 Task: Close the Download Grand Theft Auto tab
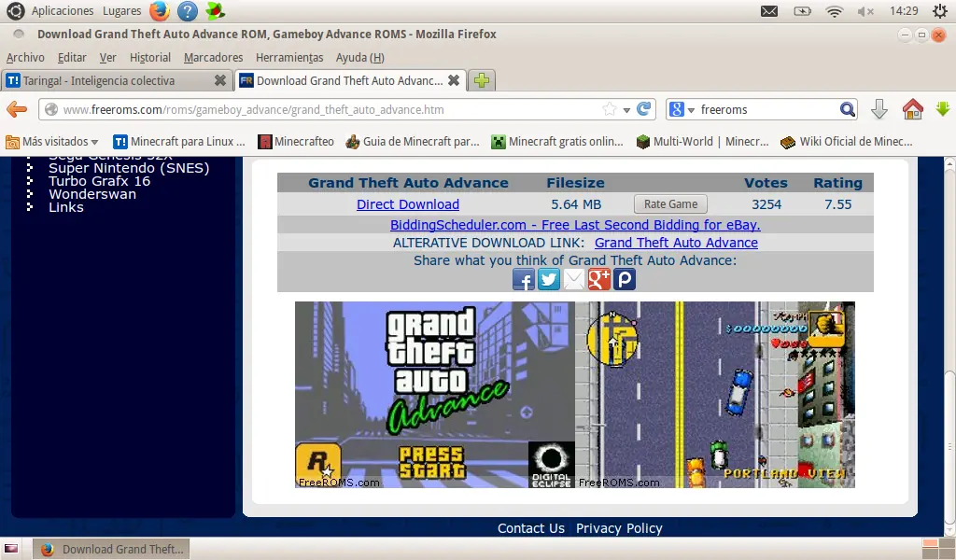454,80
